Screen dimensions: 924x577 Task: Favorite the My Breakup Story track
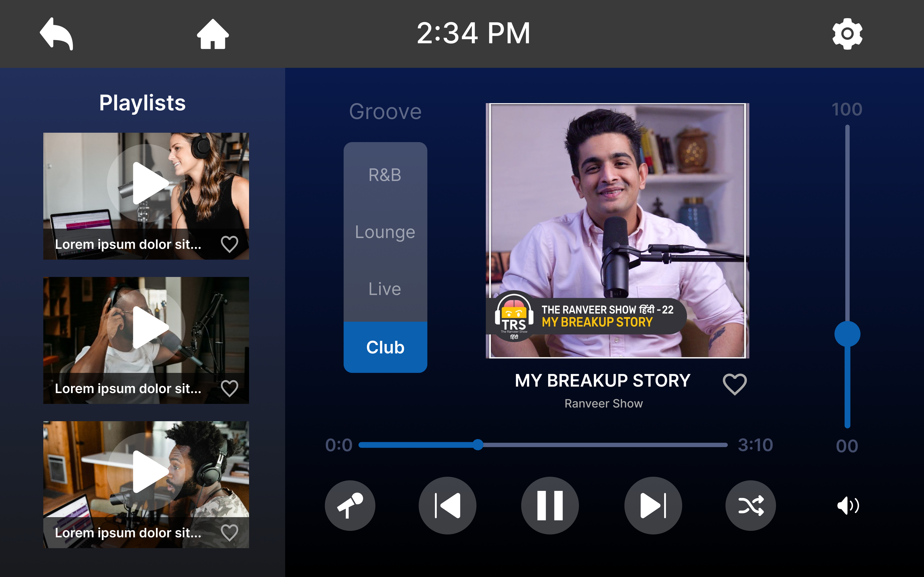click(735, 384)
